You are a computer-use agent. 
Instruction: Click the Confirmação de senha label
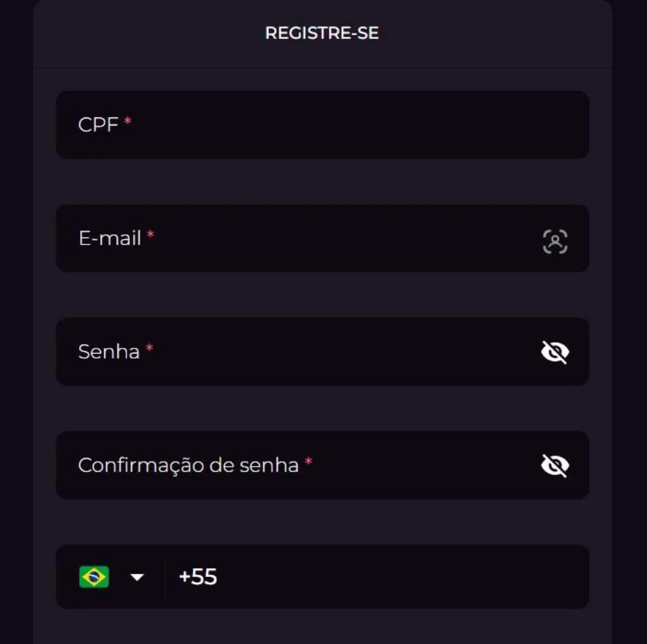188,465
